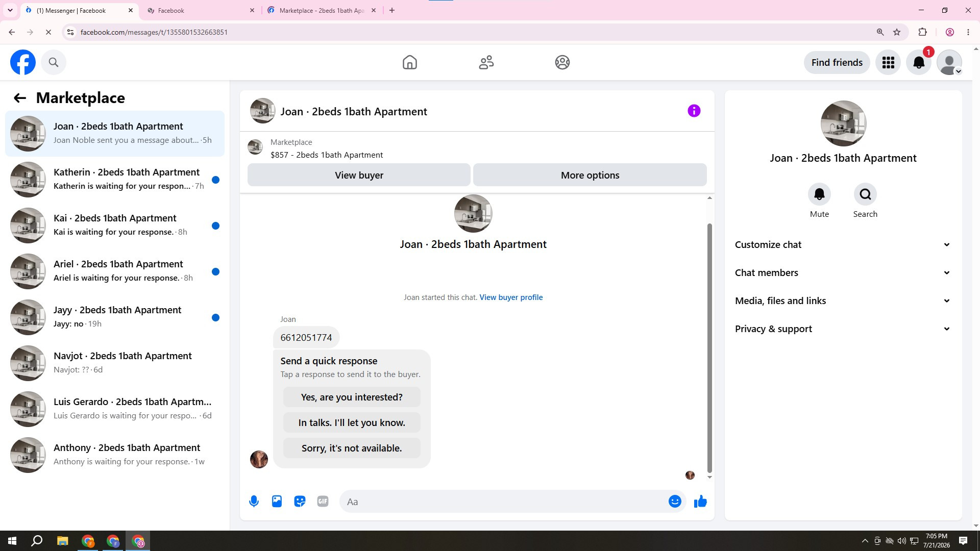The width and height of the screenshot is (980, 551).
Task: Open Katherin's 2beds 1bath Apartment chat
Action: click(115, 180)
